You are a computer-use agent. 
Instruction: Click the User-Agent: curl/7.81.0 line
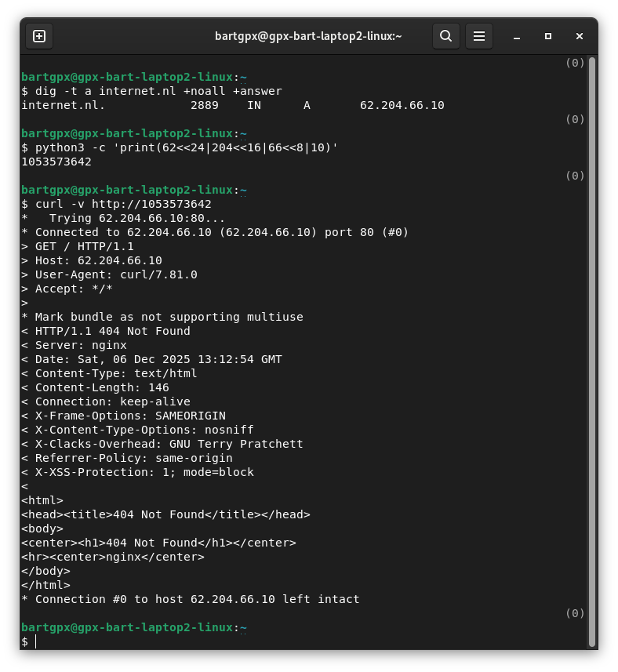pos(116,274)
